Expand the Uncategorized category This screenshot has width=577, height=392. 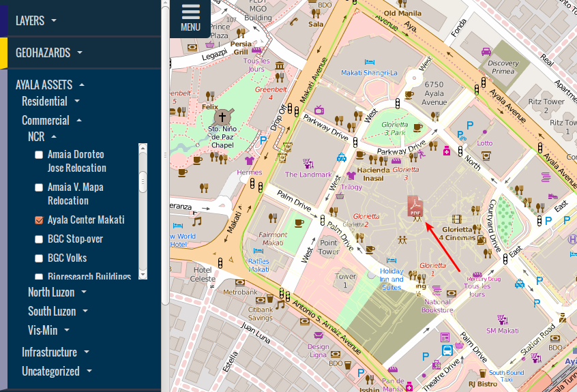[57, 371]
